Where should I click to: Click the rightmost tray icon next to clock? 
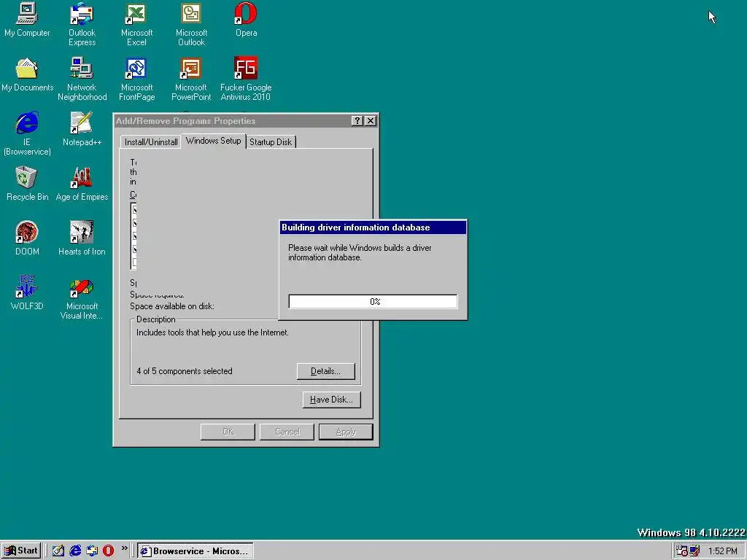[x=694, y=551]
